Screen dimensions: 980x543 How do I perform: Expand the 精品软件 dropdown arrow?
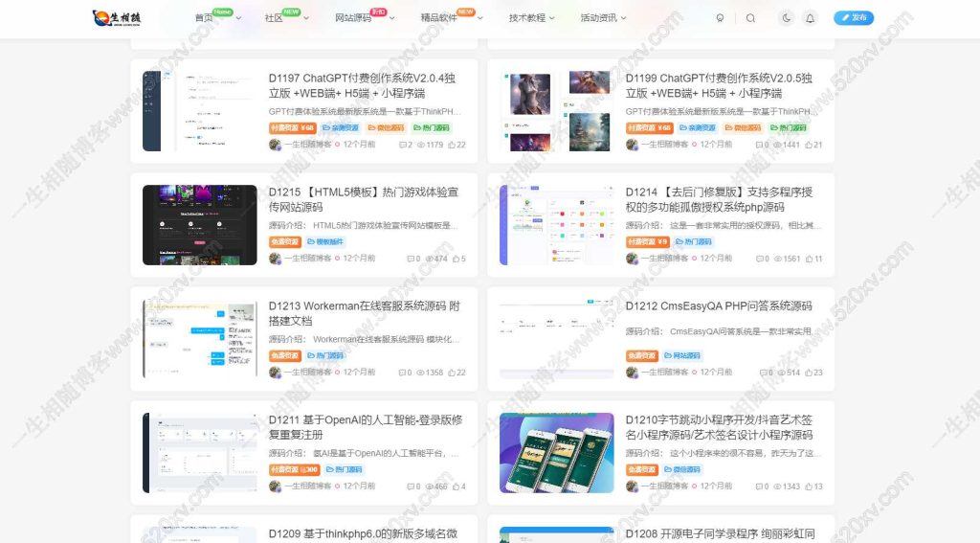click(x=480, y=18)
